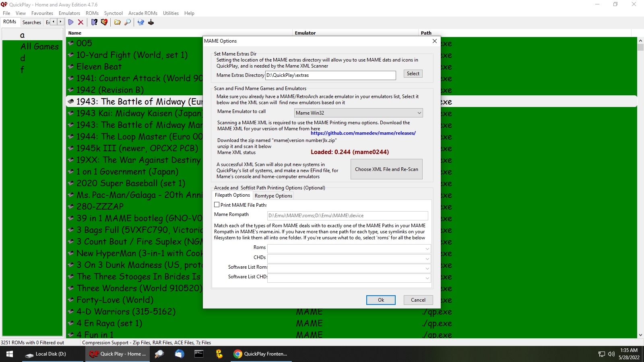Expand the CHDs path dropdown
644x362 pixels.
pyautogui.click(x=427, y=259)
